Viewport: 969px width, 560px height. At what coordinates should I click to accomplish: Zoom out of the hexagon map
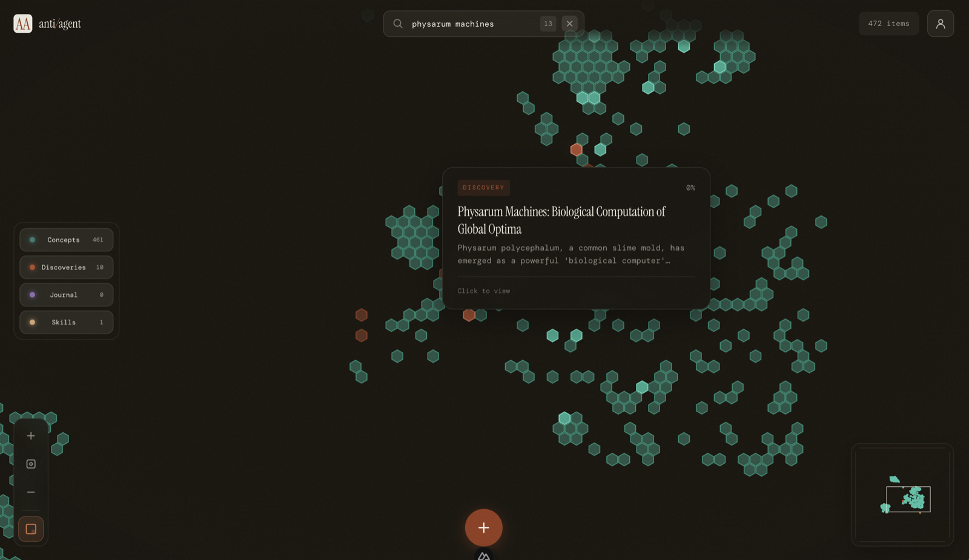[31, 492]
